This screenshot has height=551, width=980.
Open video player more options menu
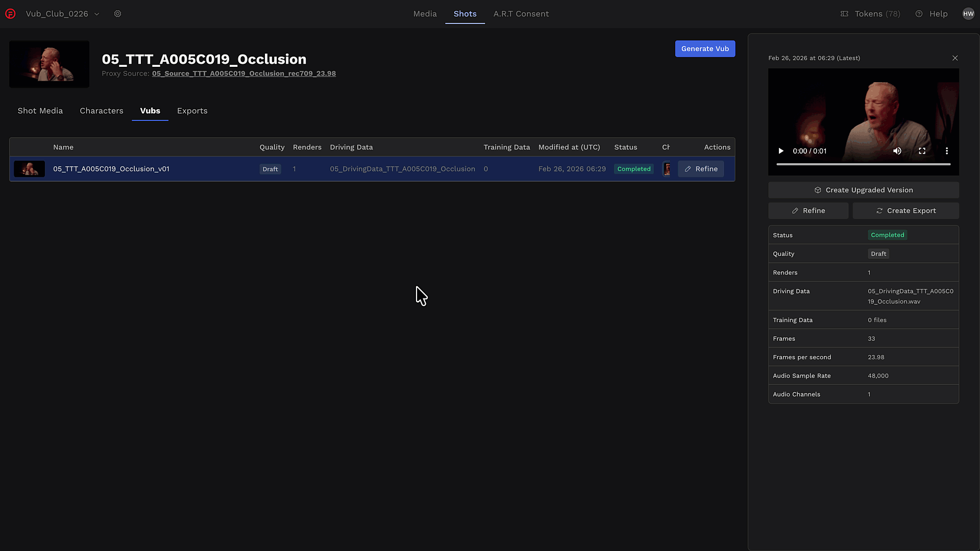[946, 151]
